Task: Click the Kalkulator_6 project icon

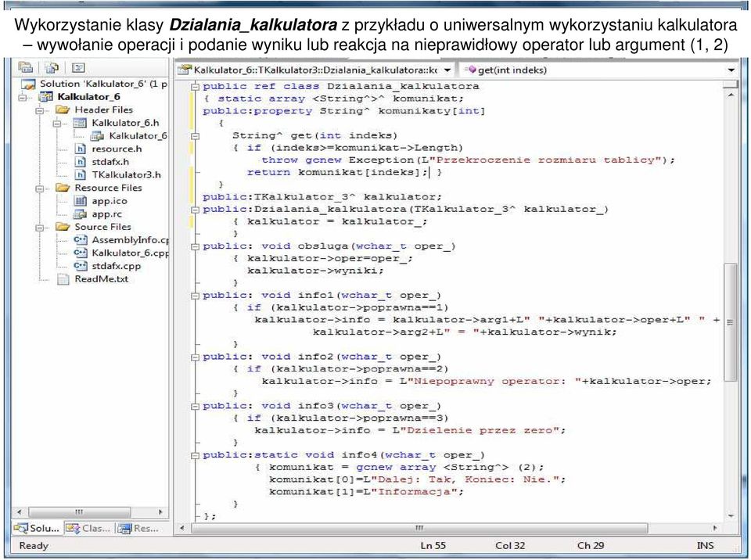Action: (46, 97)
